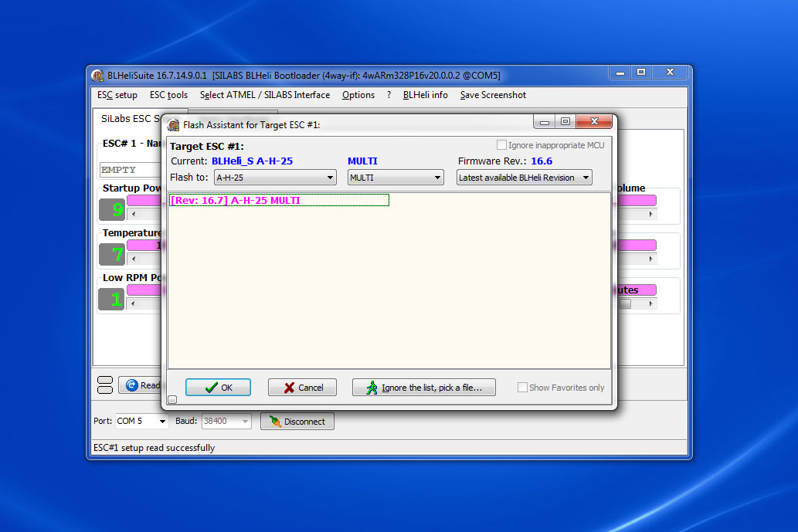The height and width of the screenshot is (532, 798).
Task: Click the ESC#1 setup read successfully status
Action: click(x=155, y=448)
